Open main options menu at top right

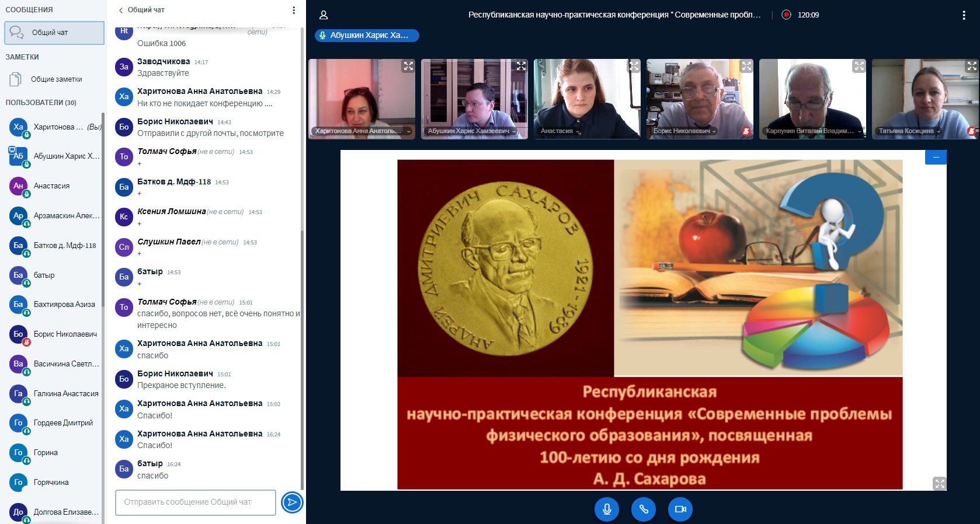click(x=964, y=15)
